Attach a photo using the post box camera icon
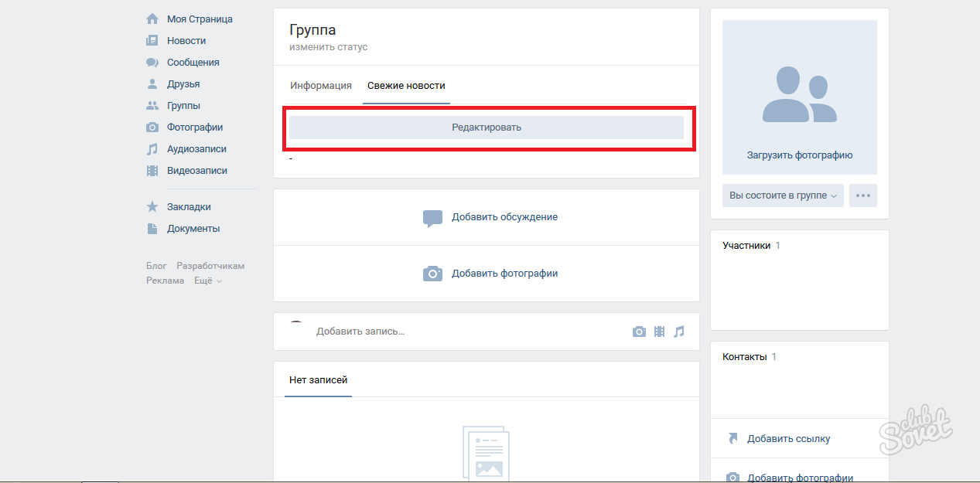 coord(639,332)
